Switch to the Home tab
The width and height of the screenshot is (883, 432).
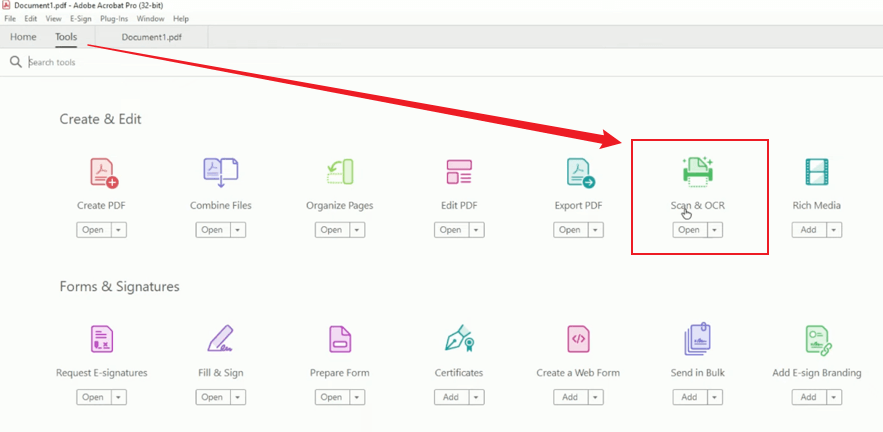click(23, 37)
